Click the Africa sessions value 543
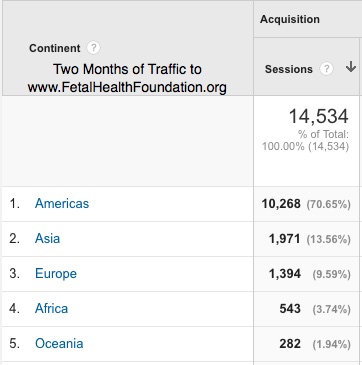The width and height of the screenshot is (362, 365). click(x=290, y=309)
